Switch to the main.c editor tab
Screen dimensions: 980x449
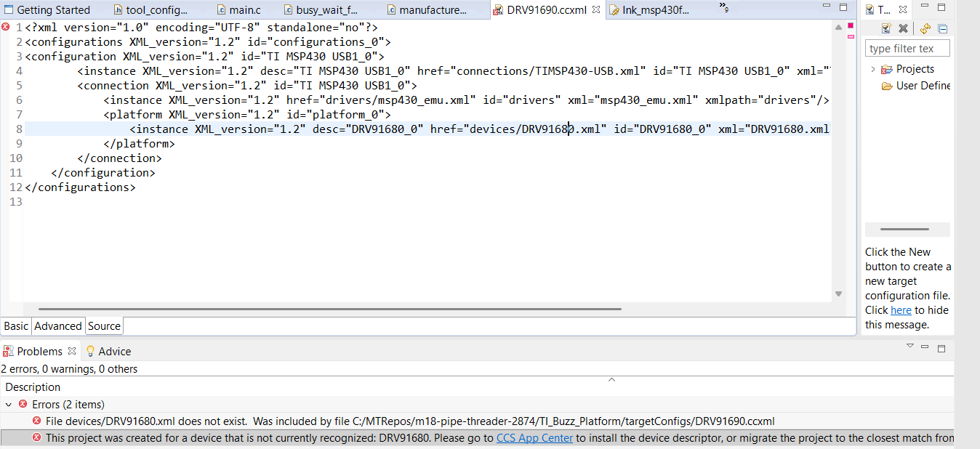[x=240, y=10]
